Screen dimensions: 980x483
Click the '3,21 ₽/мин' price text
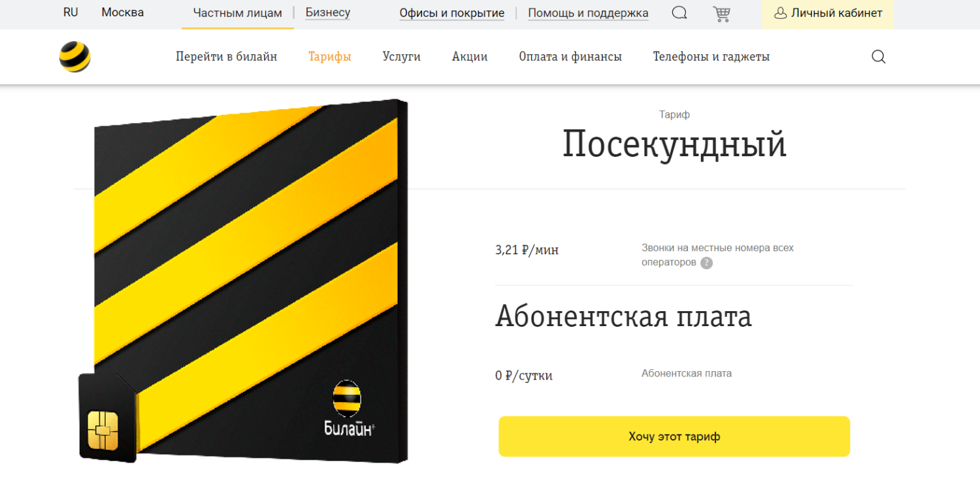click(x=527, y=250)
